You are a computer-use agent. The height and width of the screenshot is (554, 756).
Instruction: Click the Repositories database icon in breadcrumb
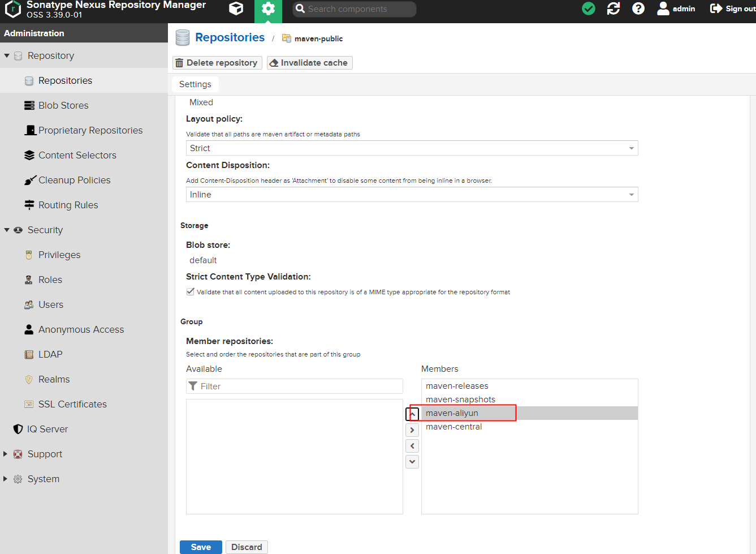pos(183,37)
